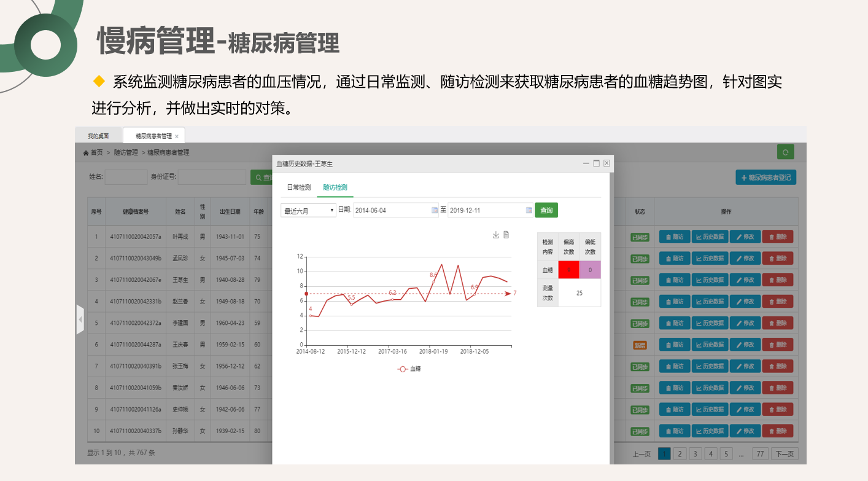The image size is (868, 481).
Task: Click the chart download icon
Action: pos(496,235)
